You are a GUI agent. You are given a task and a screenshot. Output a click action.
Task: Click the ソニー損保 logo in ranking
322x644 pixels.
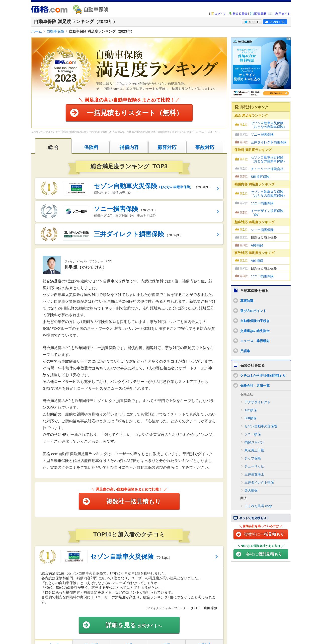coord(76,211)
